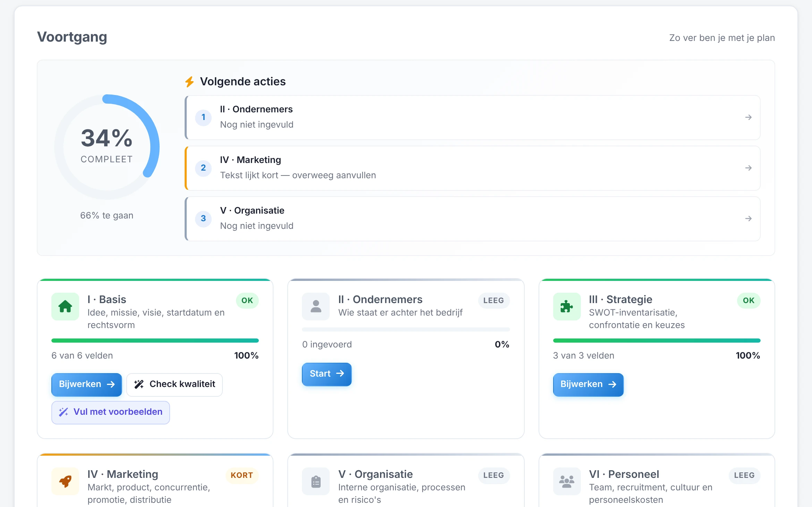Click the 'VI · Personeel' card title

point(624,474)
